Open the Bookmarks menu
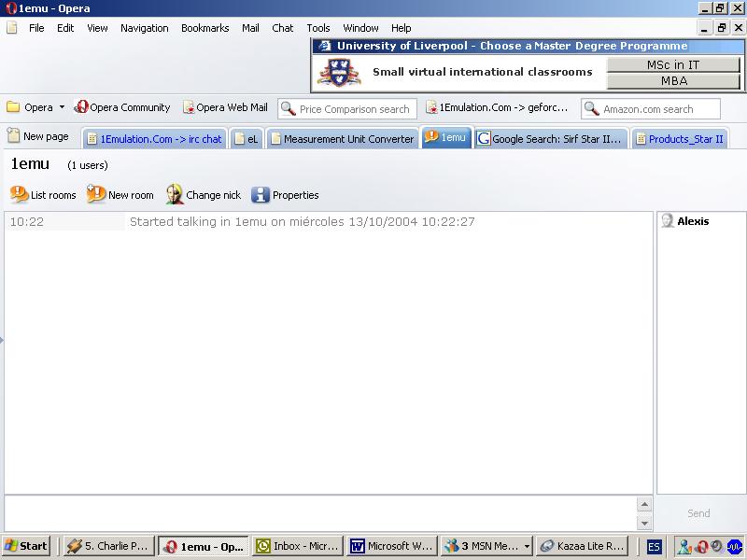 click(x=204, y=28)
